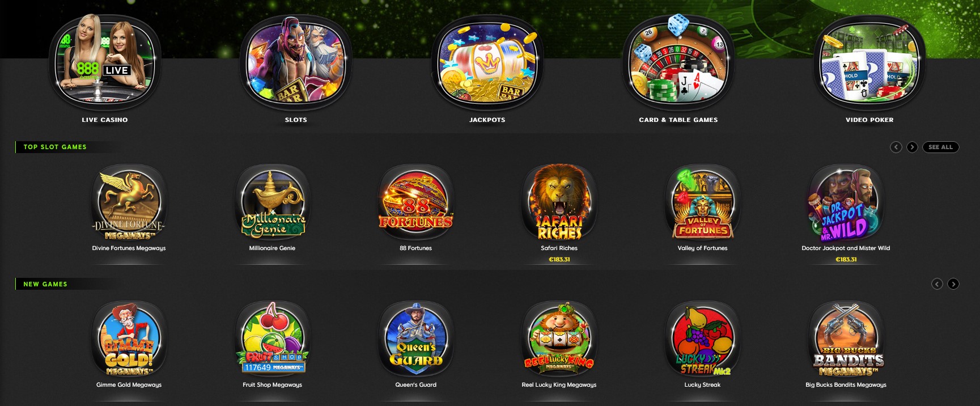980x406 pixels.
Task: Open the Gimme Gold Megaways thumbnail
Action: coord(129,339)
